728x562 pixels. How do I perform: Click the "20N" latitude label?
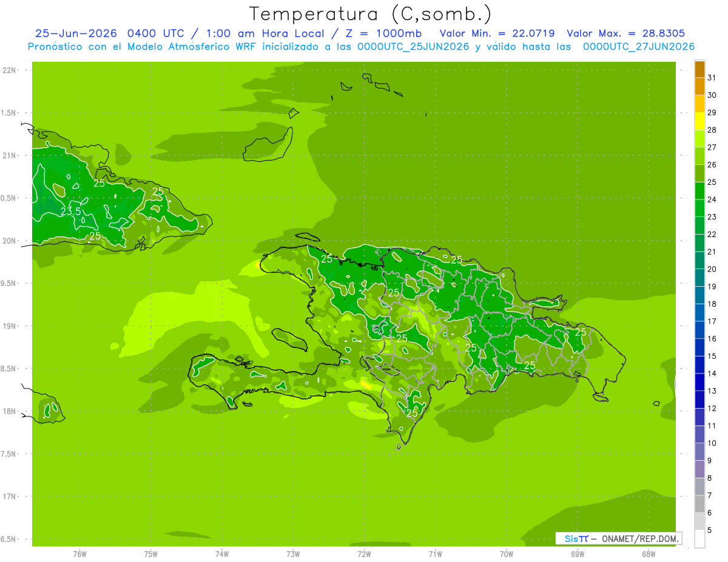[x=10, y=241]
